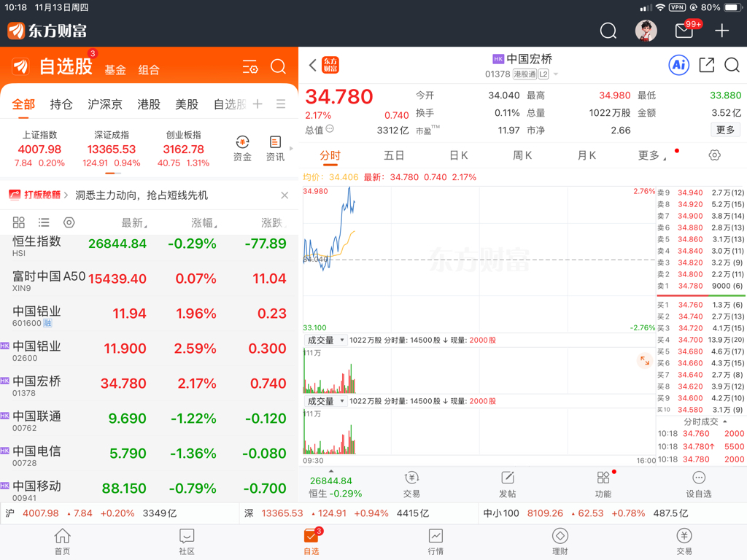Open 中国联通 00762 watchlist row
The image size is (747, 560).
point(149,419)
